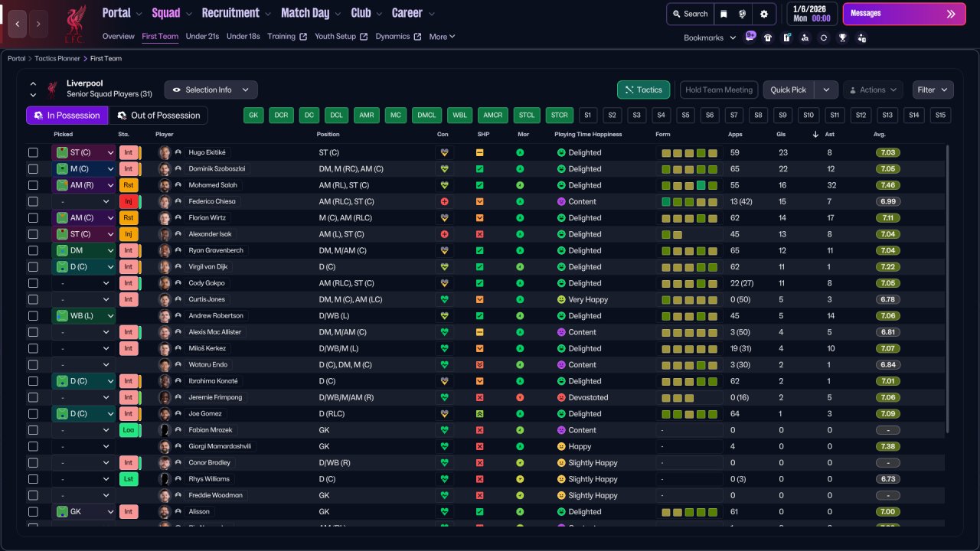Screen dimensions: 980x551
Task: Open the Club menu
Action: [x=367, y=13]
